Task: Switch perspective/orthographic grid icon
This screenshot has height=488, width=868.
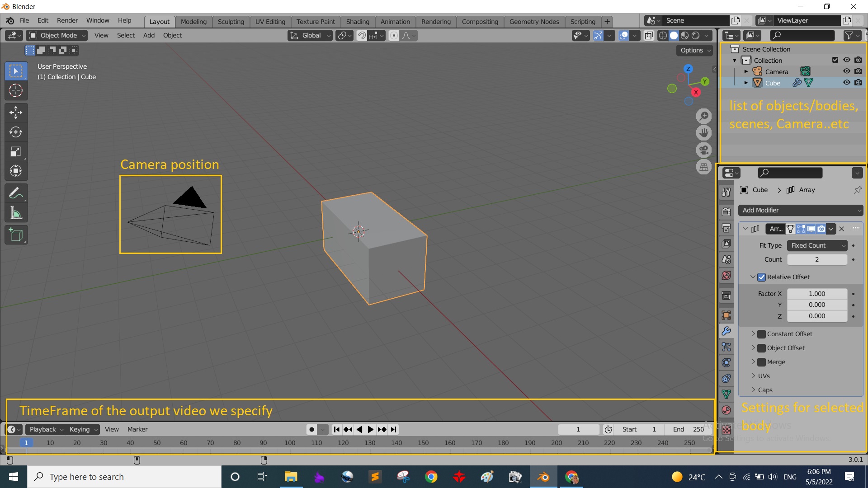Action: [704, 167]
